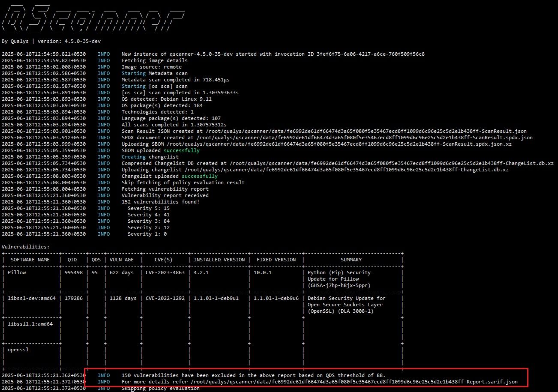Click 'Metadata scan completed in 718.451µs'

coord(175,80)
